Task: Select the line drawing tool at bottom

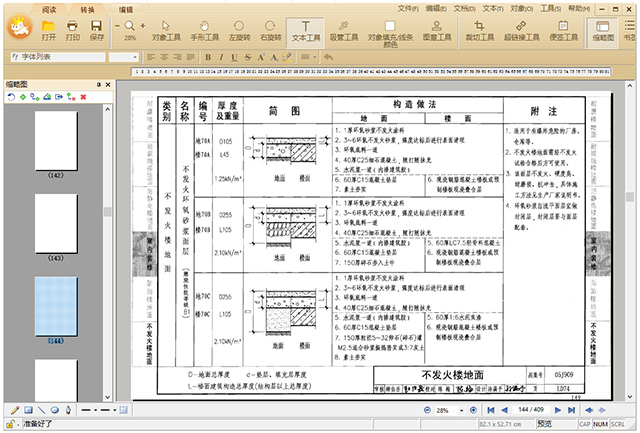Action: pyautogui.click(x=41, y=410)
